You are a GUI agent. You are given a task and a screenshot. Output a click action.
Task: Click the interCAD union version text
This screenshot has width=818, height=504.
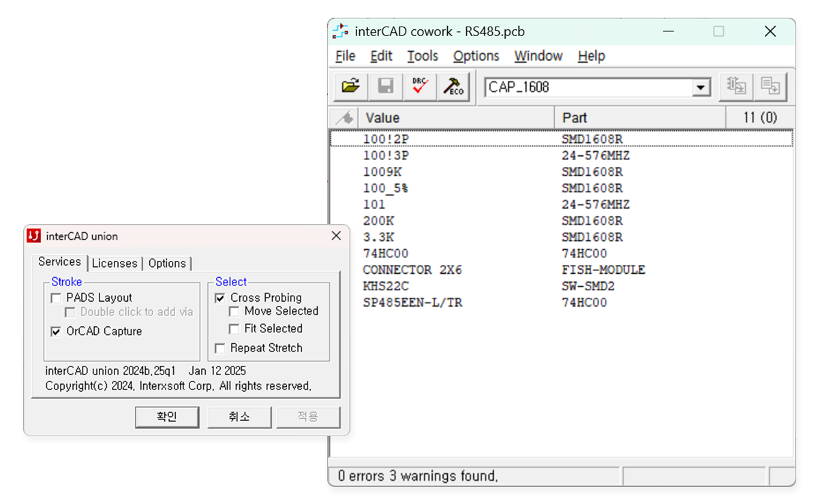click(x=146, y=371)
